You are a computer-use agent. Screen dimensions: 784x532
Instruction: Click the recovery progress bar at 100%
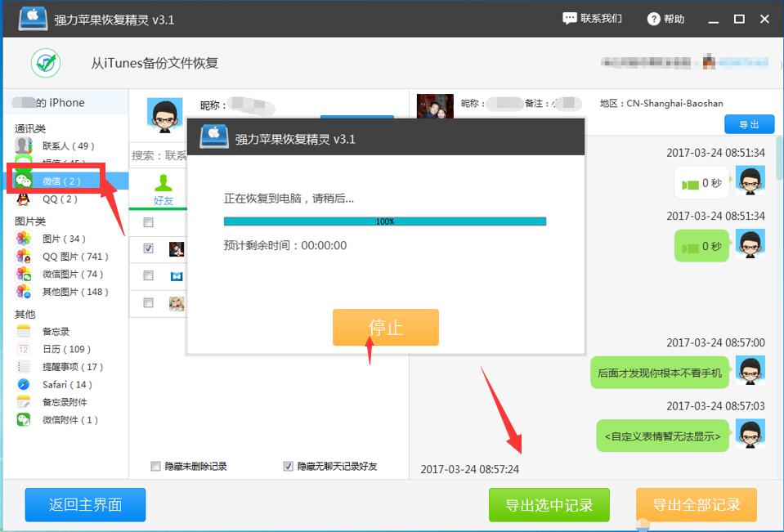point(384,221)
